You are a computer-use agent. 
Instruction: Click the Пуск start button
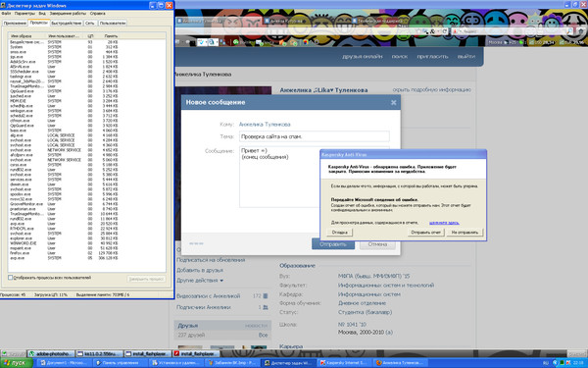click(17, 363)
